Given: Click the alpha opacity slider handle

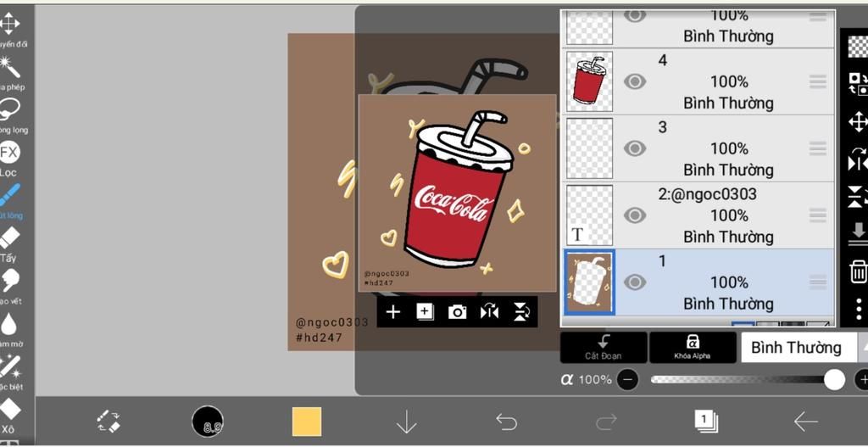Looking at the screenshot, I should pos(834,380).
